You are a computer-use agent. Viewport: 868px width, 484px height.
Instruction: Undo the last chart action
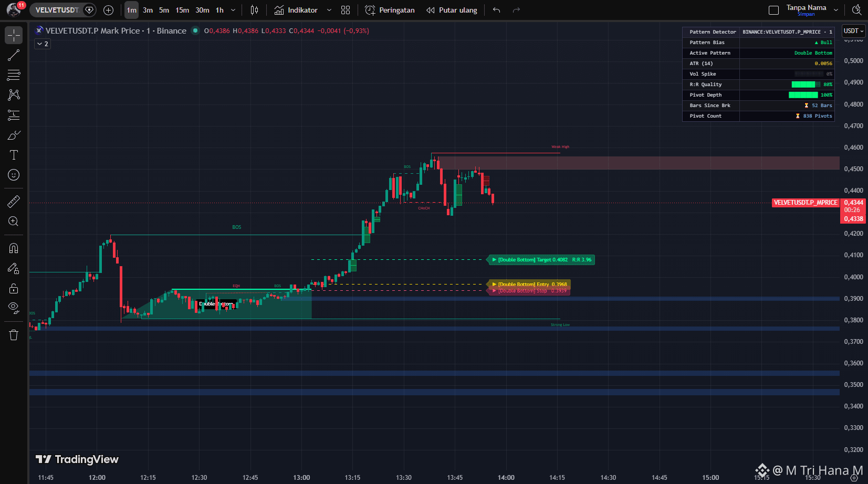[497, 10]
